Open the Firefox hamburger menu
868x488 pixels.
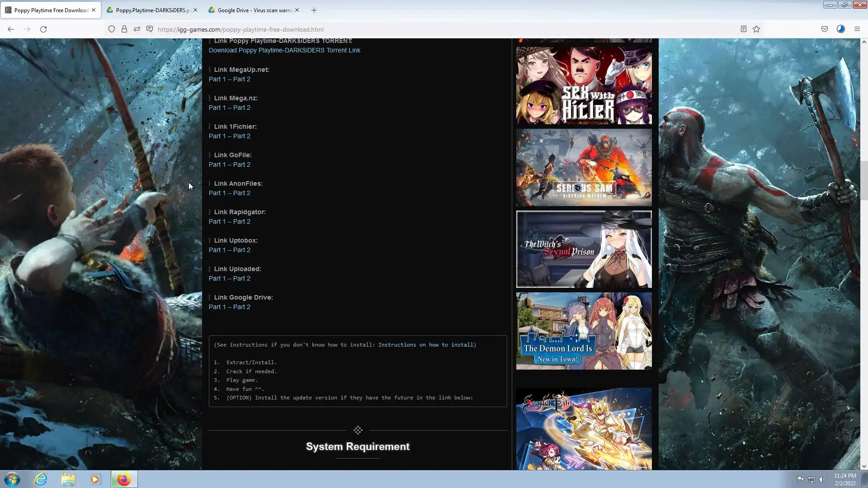857,29
